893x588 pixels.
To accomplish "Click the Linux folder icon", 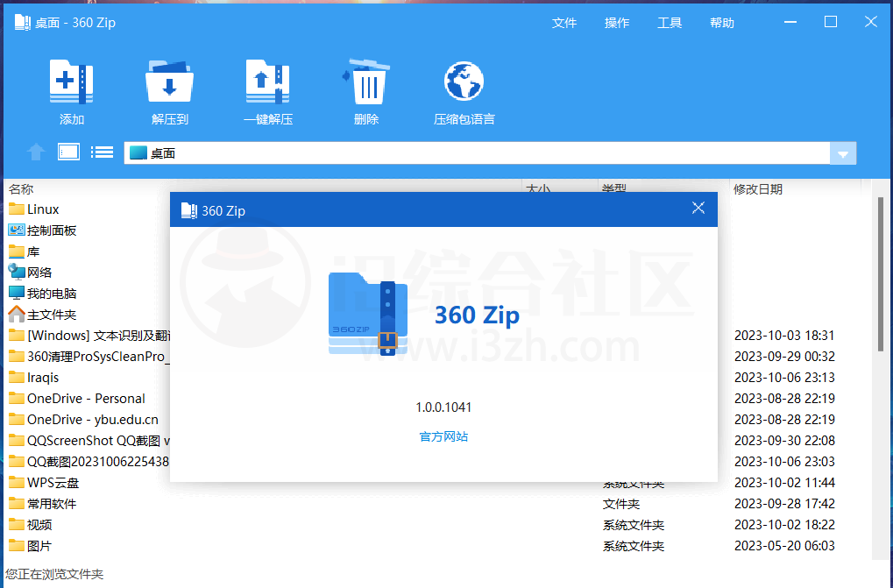I will pos(17,209).
